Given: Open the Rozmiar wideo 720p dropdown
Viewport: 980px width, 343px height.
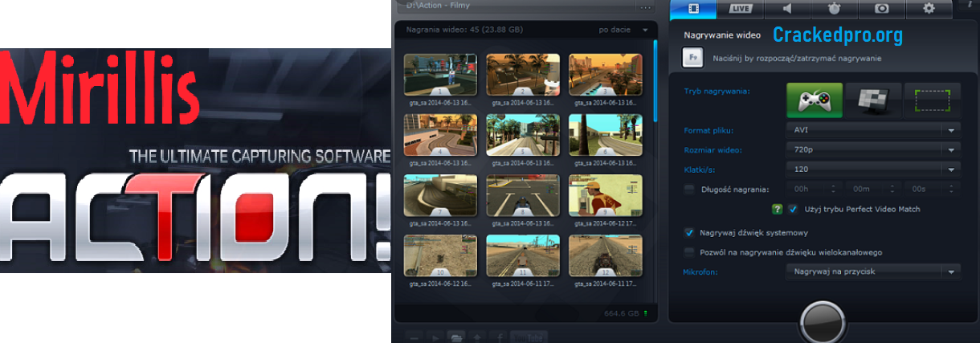Looking at the screenshot, I should (873, 149).
